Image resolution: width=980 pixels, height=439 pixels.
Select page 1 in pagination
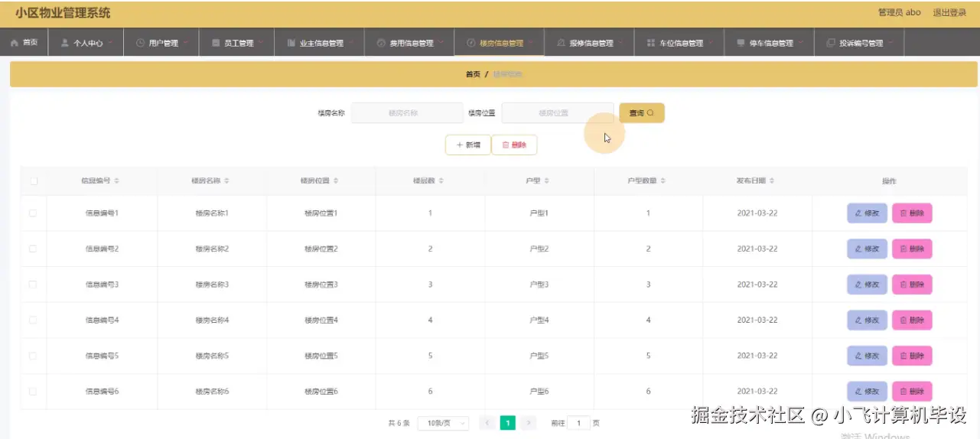508,423
